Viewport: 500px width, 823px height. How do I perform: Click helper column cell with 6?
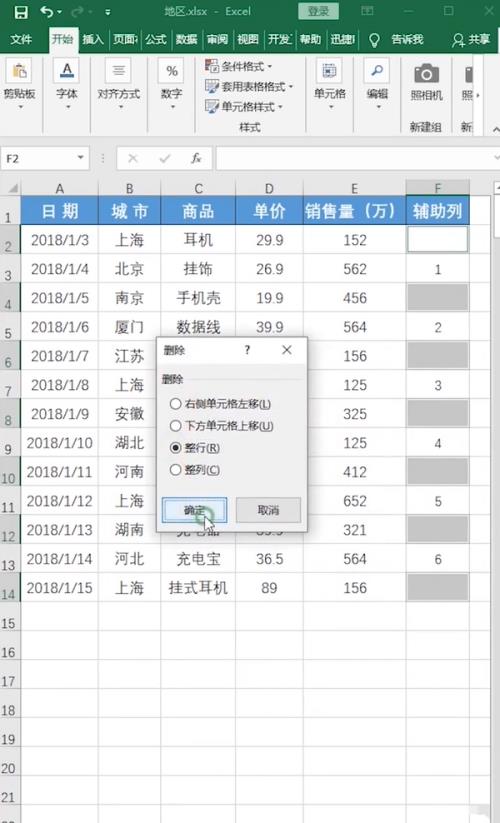(x=437, y=559)
